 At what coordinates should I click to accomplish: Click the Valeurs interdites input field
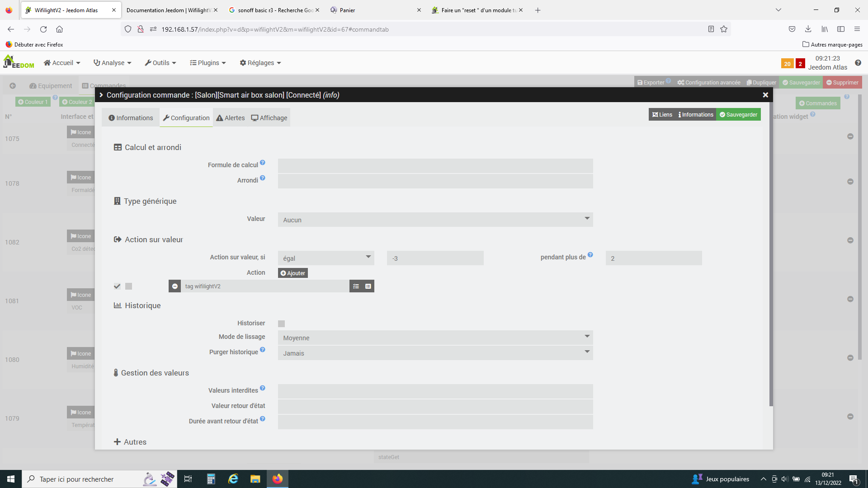coord(435,391)
